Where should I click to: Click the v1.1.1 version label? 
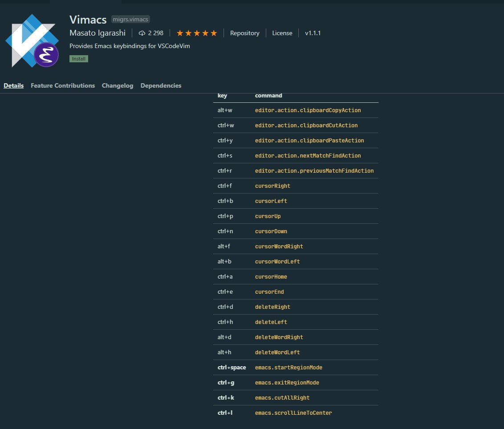pos(313,33)
